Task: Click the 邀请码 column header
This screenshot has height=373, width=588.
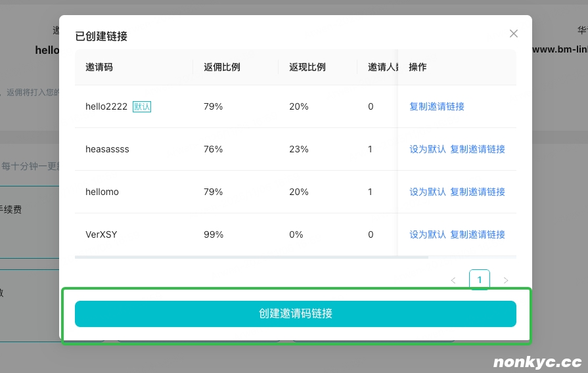Action: tap(99, 67)
